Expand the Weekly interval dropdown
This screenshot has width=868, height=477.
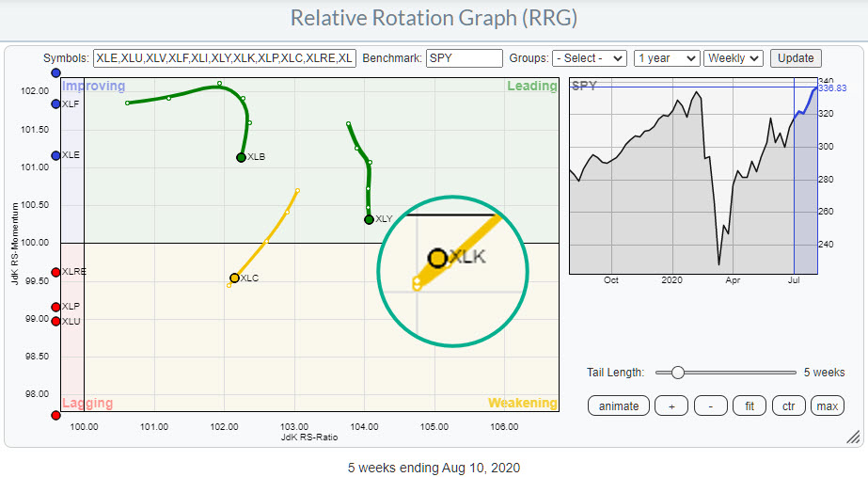tap(734, 58)
